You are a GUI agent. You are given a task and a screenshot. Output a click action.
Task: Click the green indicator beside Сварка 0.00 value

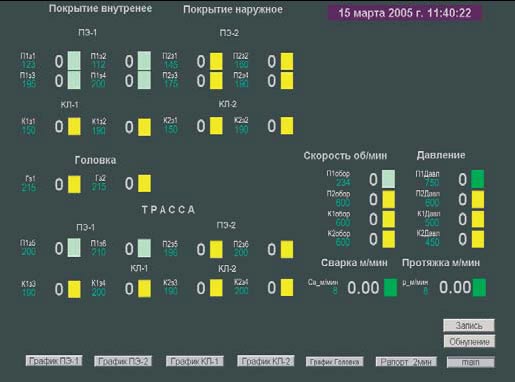(391, 287)
